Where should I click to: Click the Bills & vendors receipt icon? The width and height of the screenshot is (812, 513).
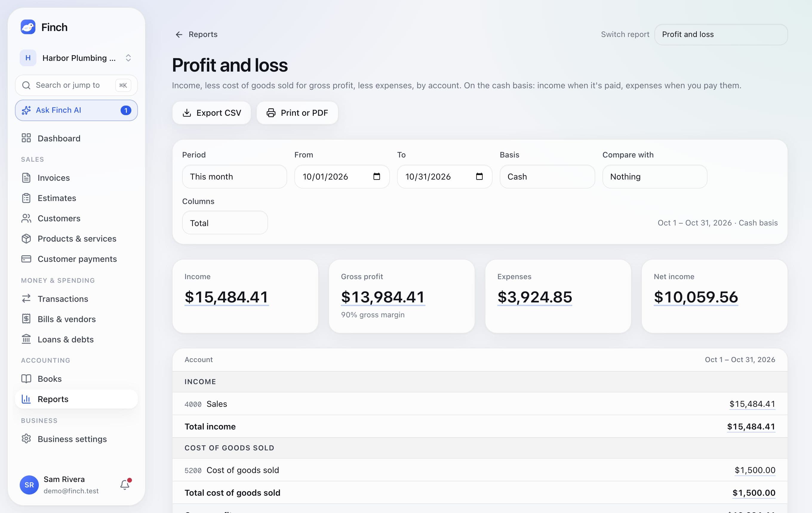(26, 319)
